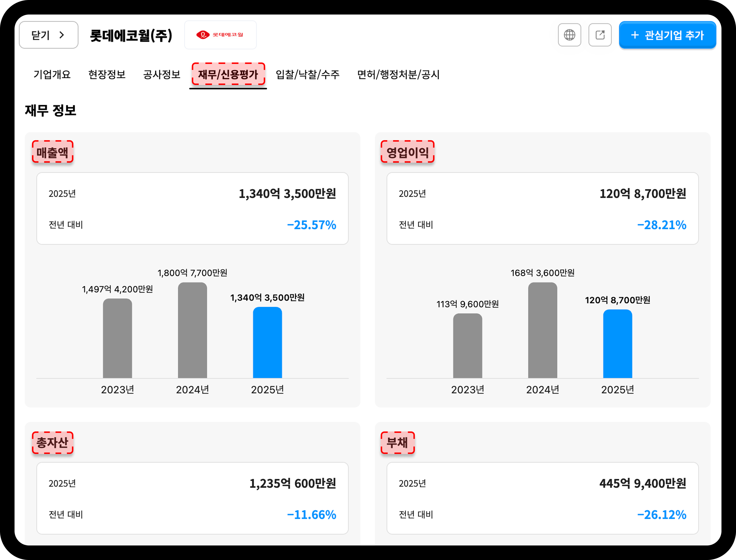
Task: Switch to the 기업개요 tab
Action: click(x=52, y=74)
